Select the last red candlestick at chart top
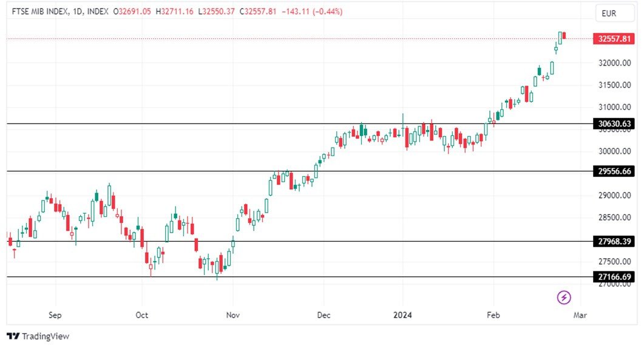644x348 pixels. pyautogui.click(x=564, y=35)
